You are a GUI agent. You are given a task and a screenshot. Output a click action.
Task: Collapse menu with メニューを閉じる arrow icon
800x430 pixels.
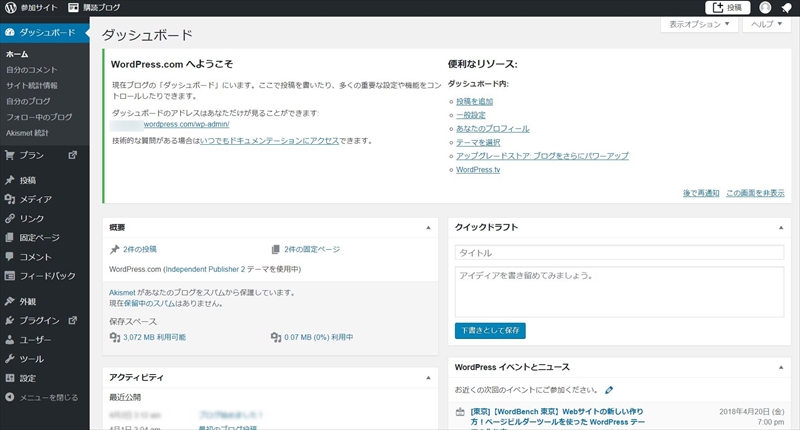(x=9, y=397)
